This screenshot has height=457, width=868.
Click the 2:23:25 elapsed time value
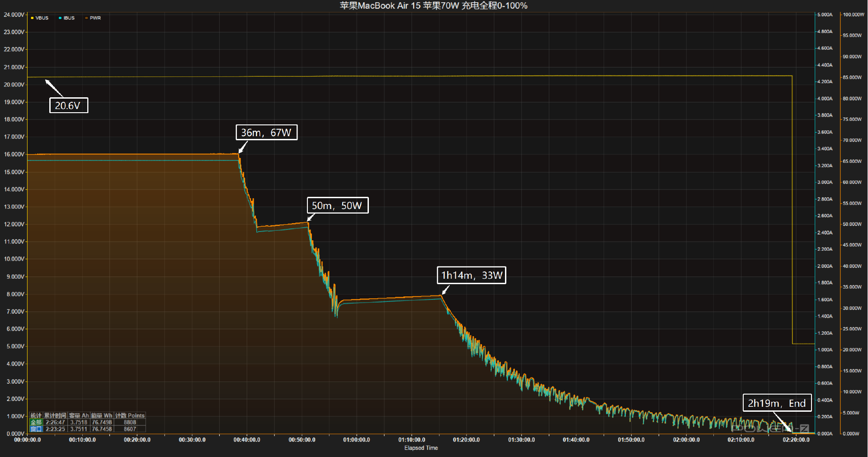(55, 429)
